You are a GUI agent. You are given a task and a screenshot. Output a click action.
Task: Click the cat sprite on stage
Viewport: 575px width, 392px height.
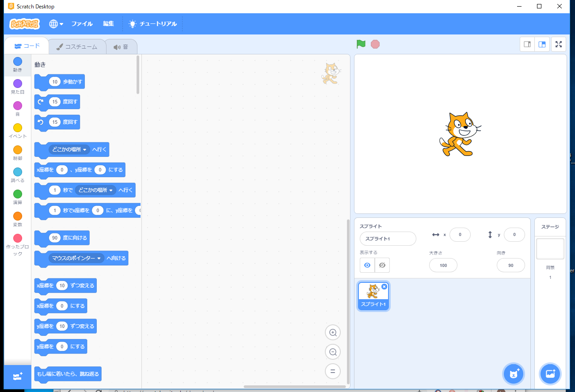460,134
